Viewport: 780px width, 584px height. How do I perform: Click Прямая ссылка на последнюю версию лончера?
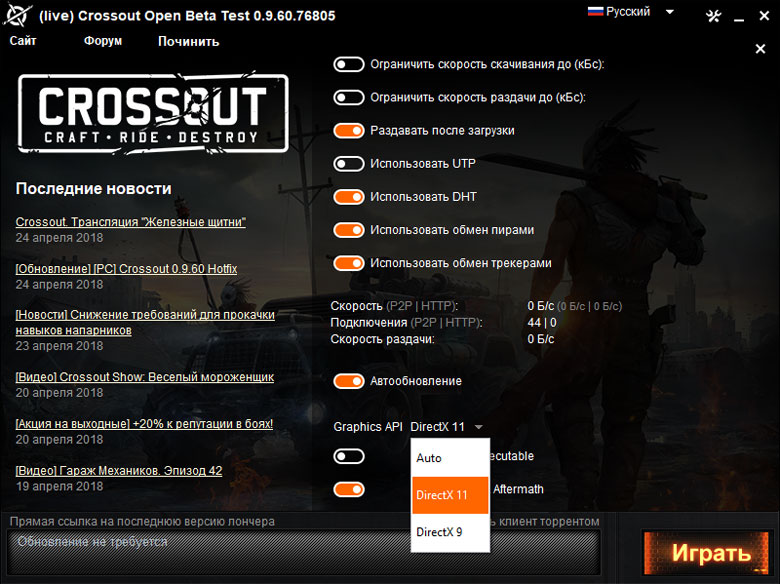(x=142, y=521)
